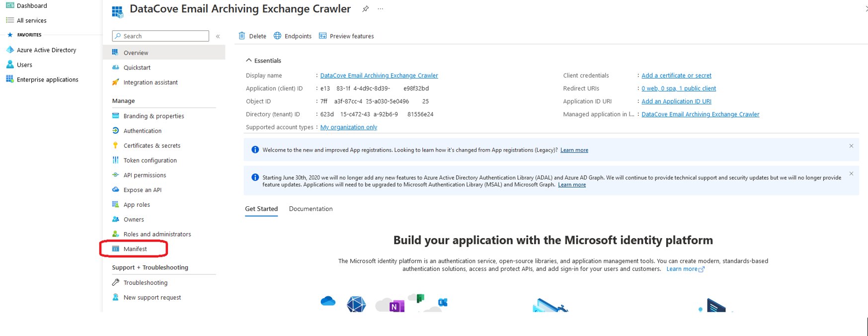Screen dimensions: 868x336
Task: Open Endpoints from the toolbar
Action: point(293,36)
